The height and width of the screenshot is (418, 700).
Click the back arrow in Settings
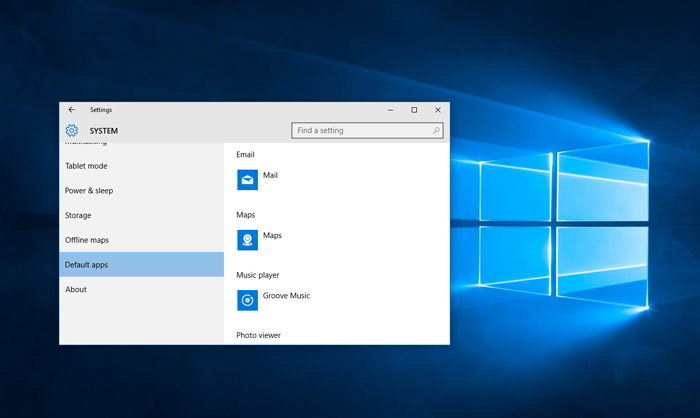pyautogui.click(x=71, y=109)
